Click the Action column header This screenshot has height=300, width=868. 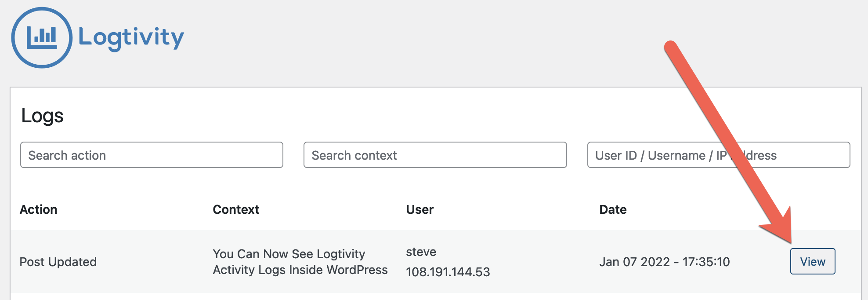pos(39,209)
